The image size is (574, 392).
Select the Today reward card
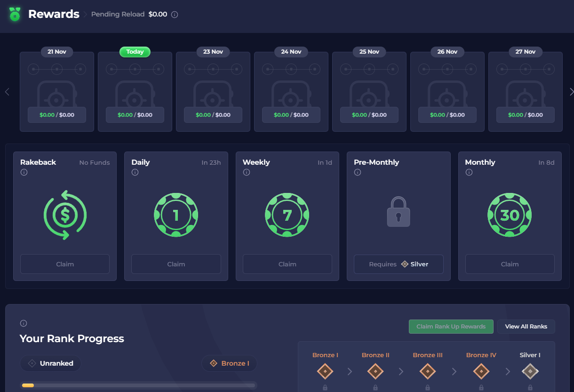135,91
